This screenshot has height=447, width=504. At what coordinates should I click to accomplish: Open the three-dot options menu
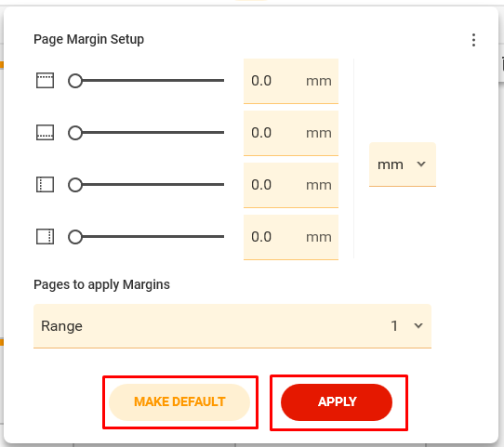pos(473,40)
